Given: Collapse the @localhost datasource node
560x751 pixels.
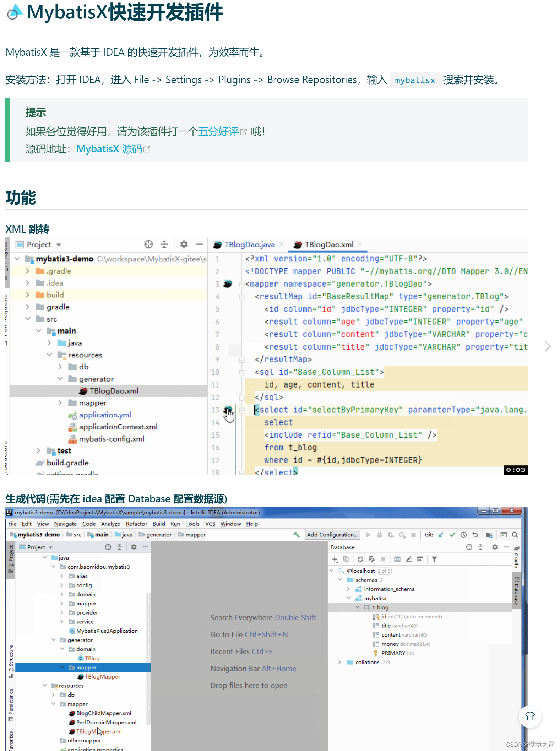Looking at the screenshot, I should [x=332, y=571].
